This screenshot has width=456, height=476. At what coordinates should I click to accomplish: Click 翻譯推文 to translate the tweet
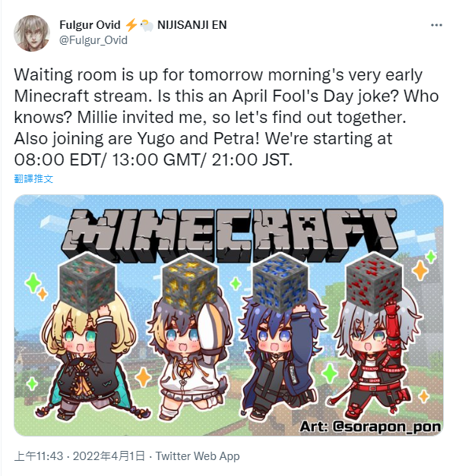click(x=33, y=179)
